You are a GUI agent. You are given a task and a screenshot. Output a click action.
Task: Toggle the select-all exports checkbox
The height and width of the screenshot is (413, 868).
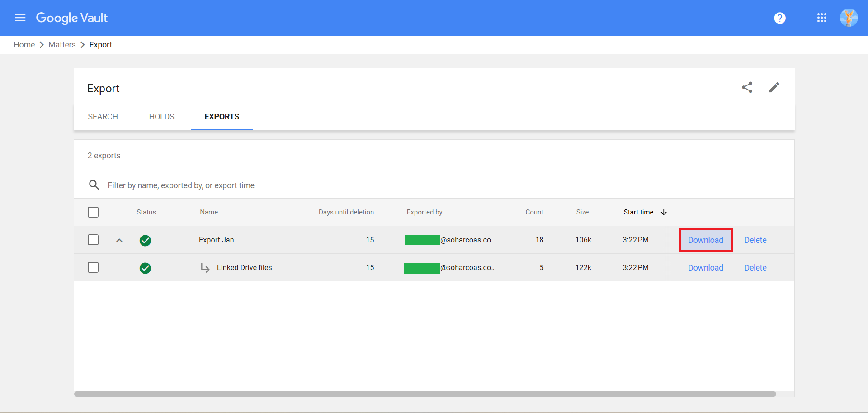[x=93, y=212]
